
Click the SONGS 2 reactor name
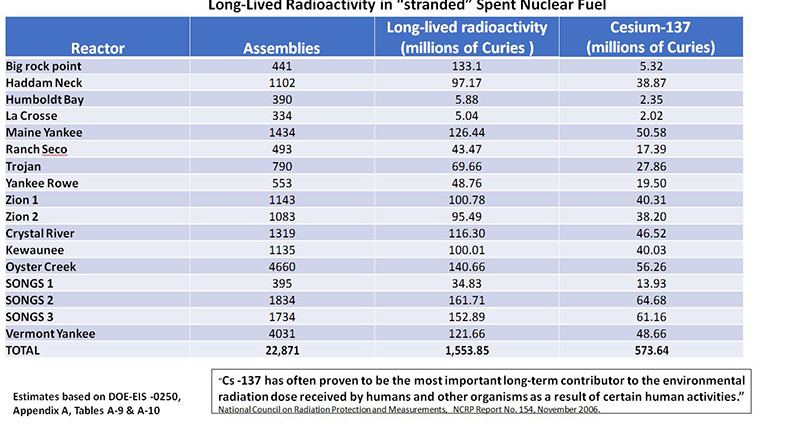coord(30,300)
